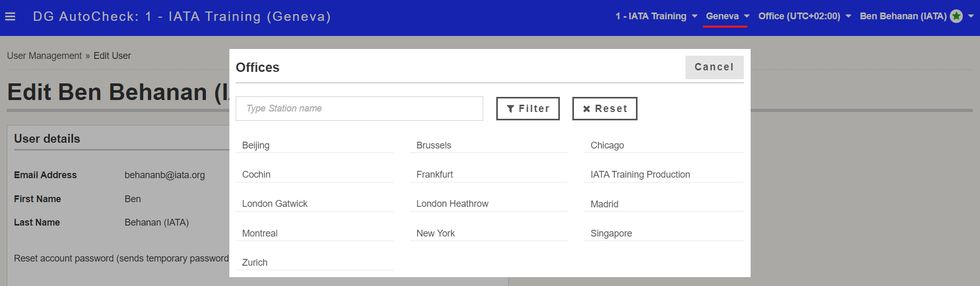The width and height of the screenshot is (980, 286).
Task: Select the Brussels office
Action: [488, 145]
